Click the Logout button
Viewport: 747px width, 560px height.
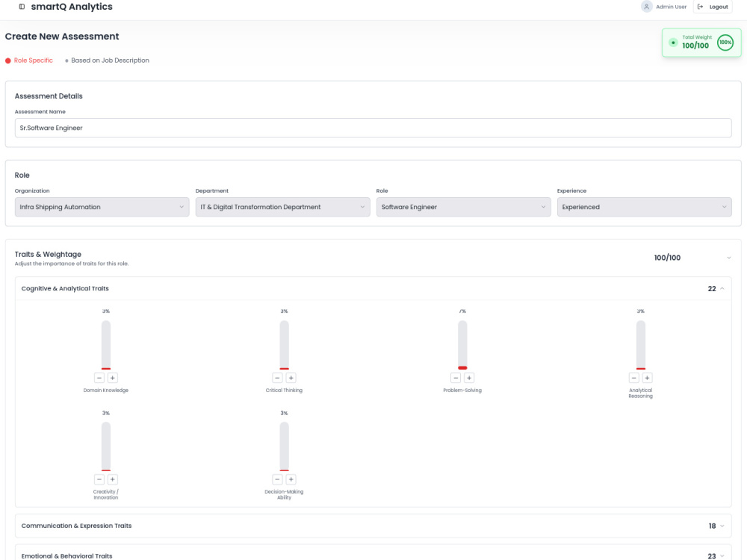(712, 7)
